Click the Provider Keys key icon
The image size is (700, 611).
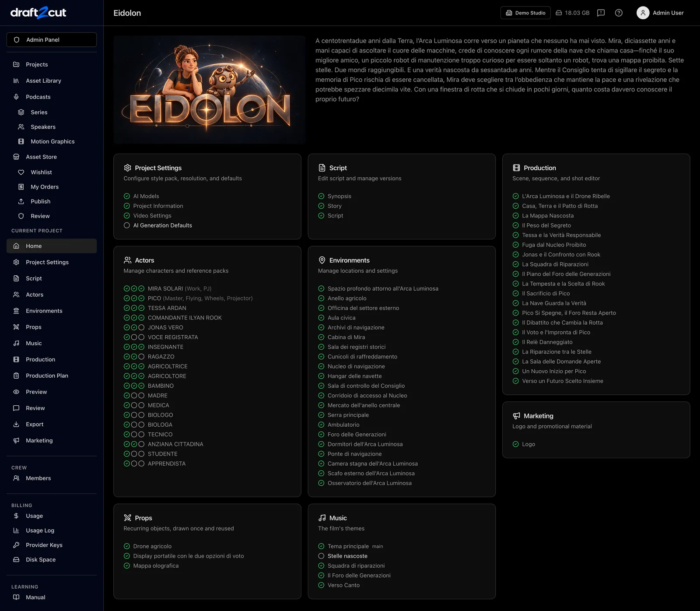16,545
